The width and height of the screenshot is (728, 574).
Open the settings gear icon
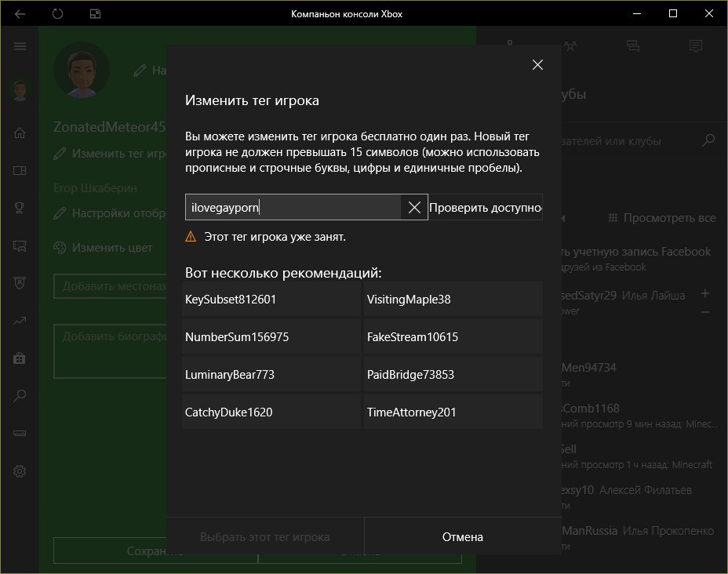pos(20,471)
